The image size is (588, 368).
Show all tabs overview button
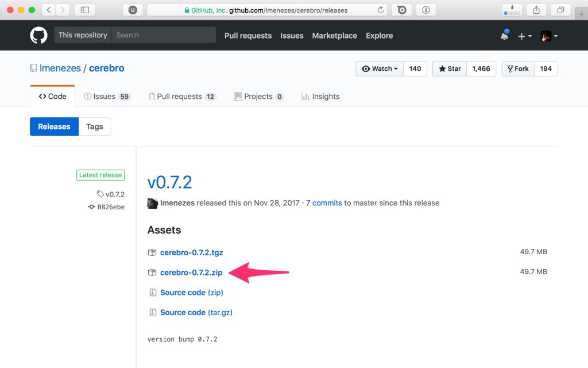(560, 10)
